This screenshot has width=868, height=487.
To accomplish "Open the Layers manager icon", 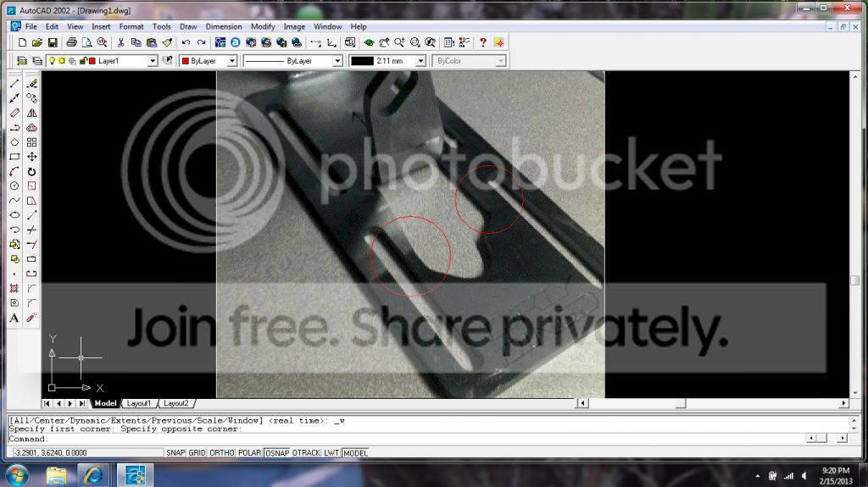I will (x=21, y=61).
